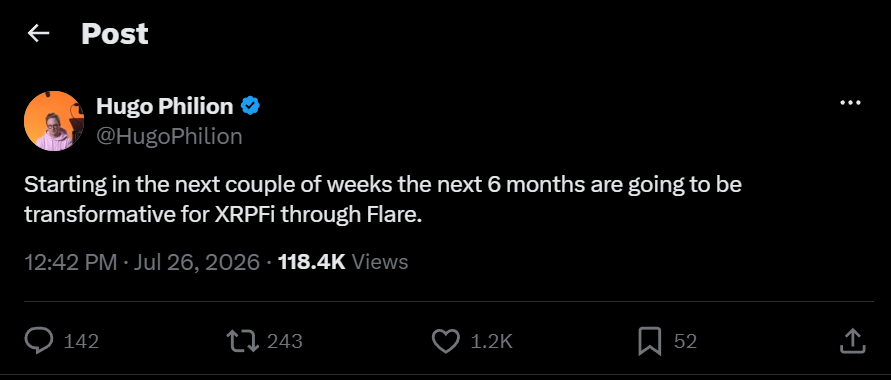This screenshot has width=891, height=380.
Task: Open Hugo Philion's profile picture
Action: click(54, 120)
